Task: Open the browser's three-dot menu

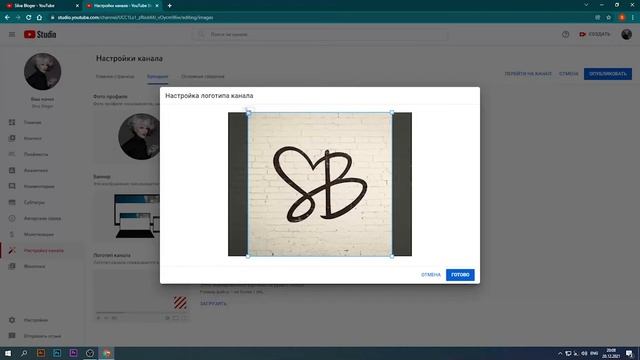Action: tap(633, 18)
